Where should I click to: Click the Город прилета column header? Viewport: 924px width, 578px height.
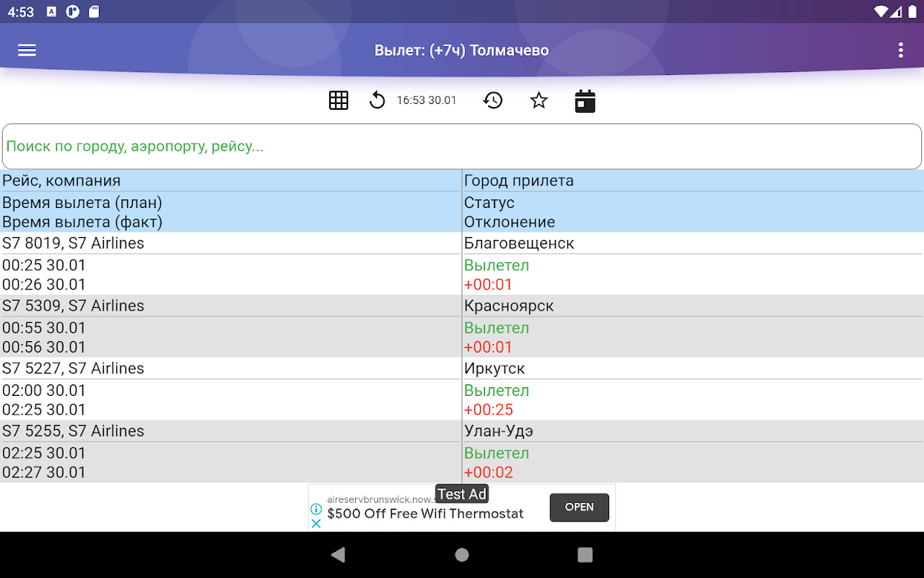[519, 181]
